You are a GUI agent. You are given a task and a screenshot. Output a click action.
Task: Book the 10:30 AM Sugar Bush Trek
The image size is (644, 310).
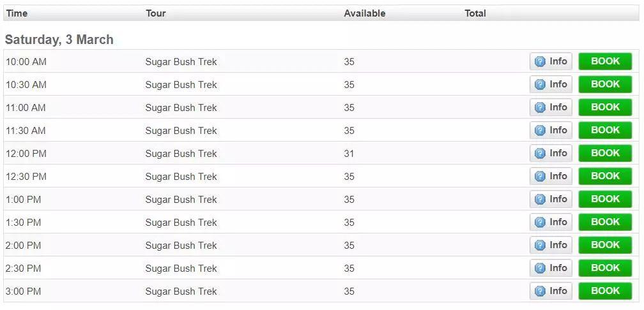(x=605, y=85)
